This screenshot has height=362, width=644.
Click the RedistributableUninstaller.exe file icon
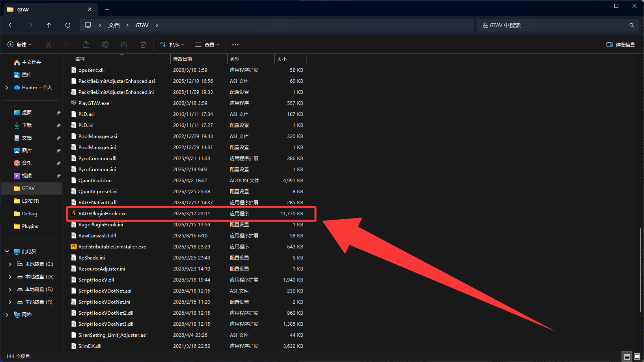click(x=74, y=246)
